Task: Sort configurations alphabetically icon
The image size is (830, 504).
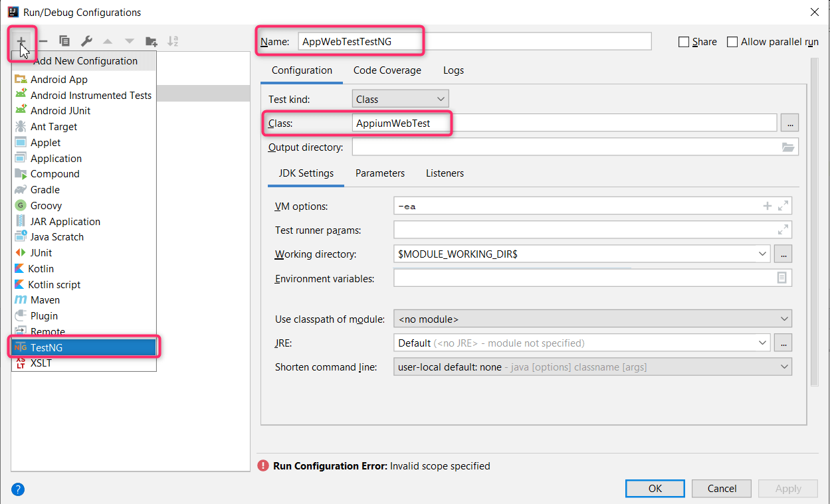Action: [x=173, y=41]
